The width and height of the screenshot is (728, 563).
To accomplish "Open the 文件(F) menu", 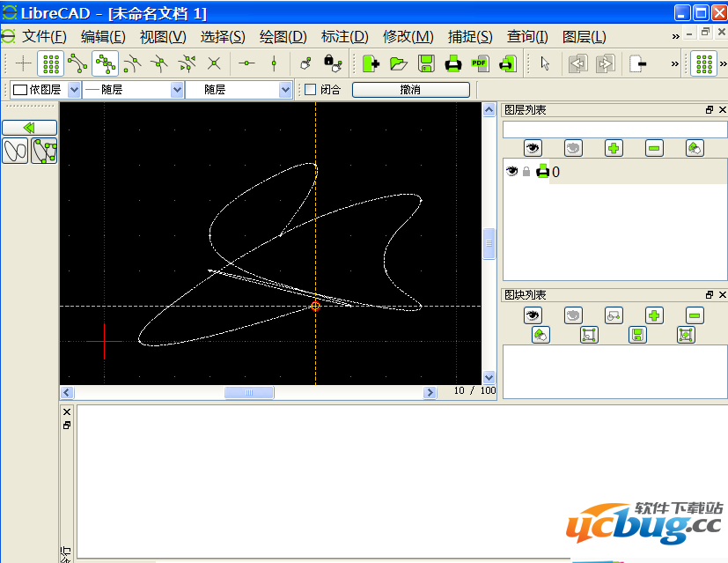I will click(44, 37).
